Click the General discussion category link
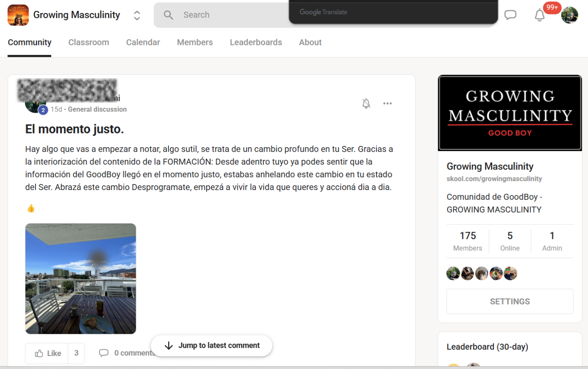This screenshot has height=369, width=588. (97, 110)
